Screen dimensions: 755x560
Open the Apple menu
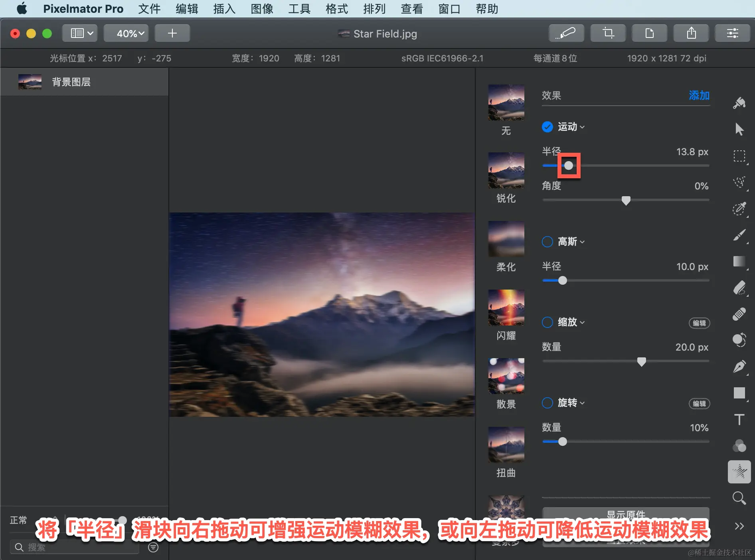pyautogui.click(x=22, y=8)
